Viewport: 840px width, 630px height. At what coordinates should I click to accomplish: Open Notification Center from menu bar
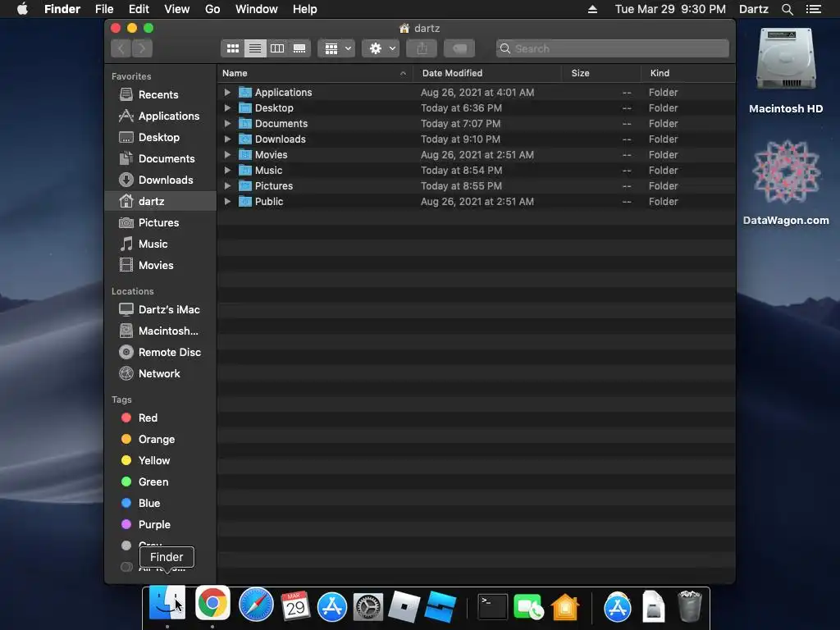[814, 9]
